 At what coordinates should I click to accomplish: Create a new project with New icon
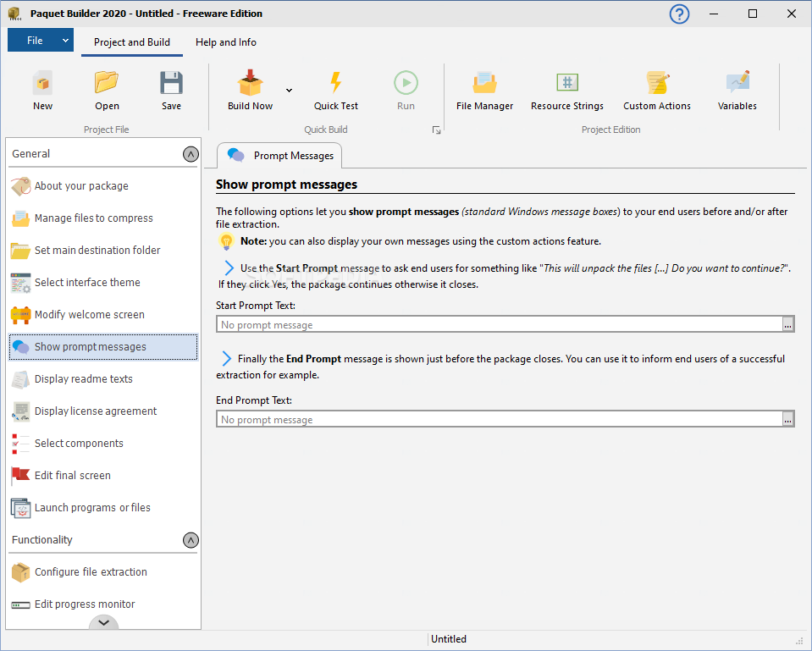[x=42, y=91]
